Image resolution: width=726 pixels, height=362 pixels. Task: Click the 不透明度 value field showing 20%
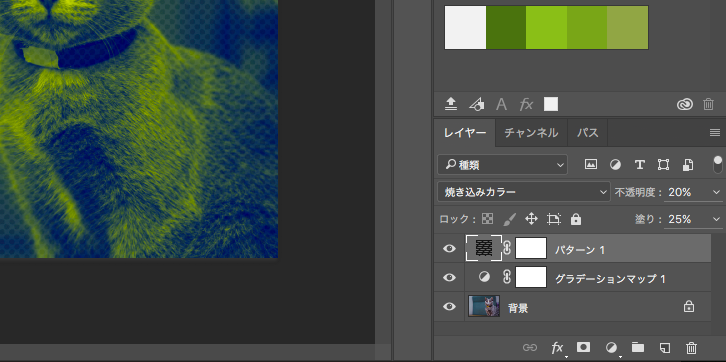pyautogui.click(x=686, y=192)
